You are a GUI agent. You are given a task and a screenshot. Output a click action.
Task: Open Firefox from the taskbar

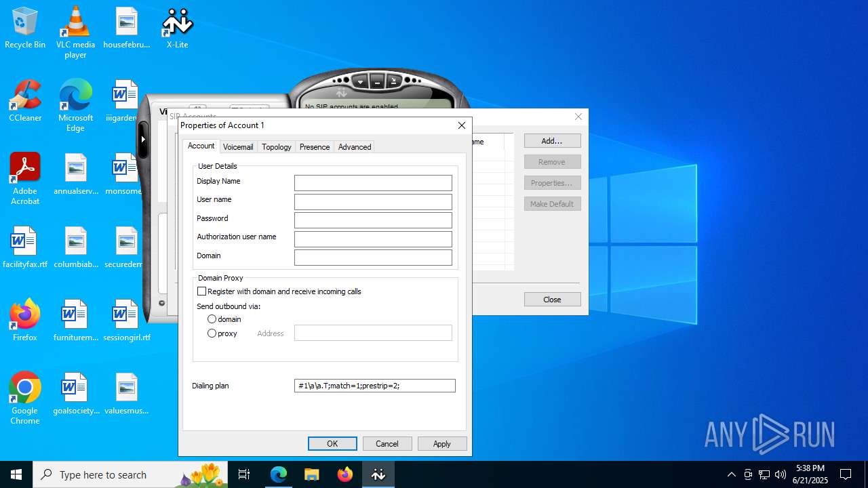coord(345,474)
